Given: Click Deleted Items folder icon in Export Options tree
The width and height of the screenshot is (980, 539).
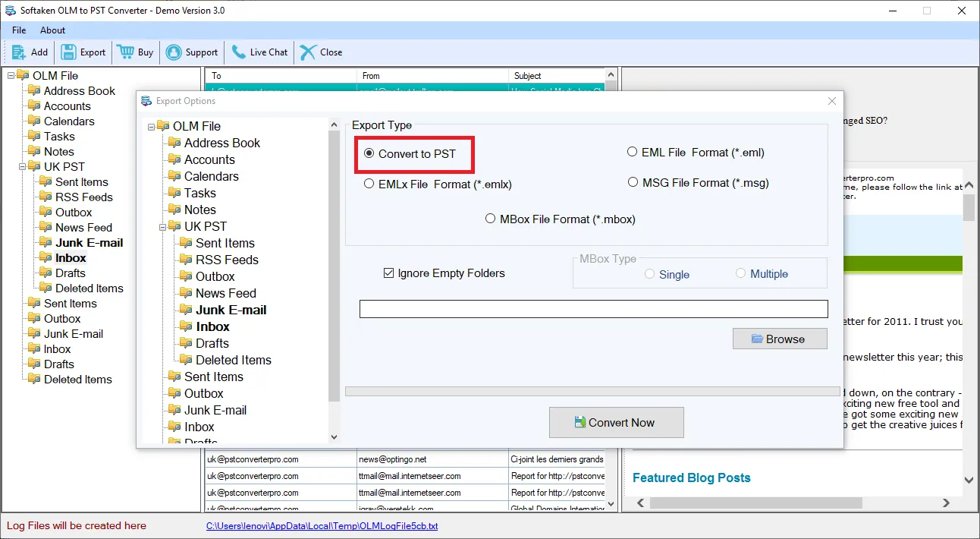Looking at the screenshot, I should click(186, 360).
